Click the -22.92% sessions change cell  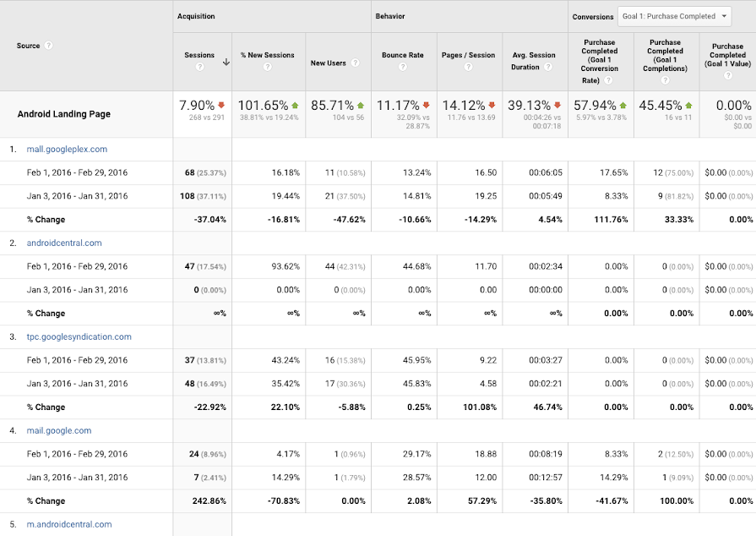coord(209,407)
